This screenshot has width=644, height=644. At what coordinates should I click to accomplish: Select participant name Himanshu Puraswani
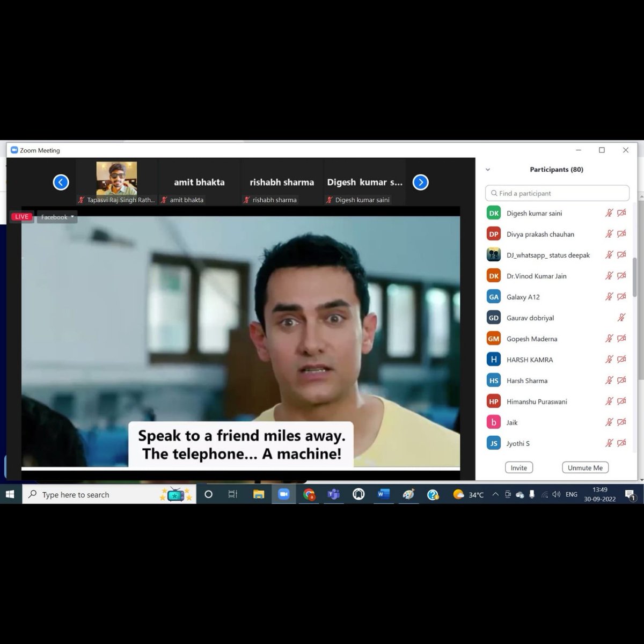coord(537,401)
